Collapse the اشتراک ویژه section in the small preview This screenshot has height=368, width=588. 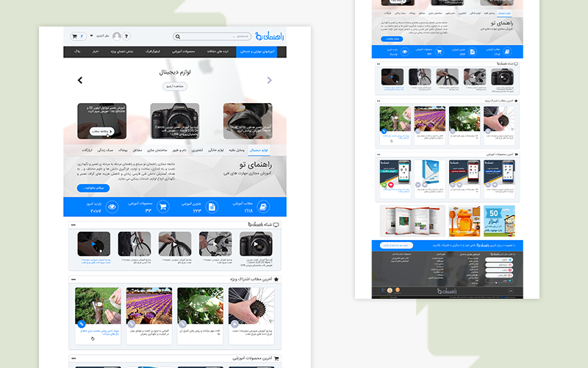pyautogui.click(x=379, y=101)
